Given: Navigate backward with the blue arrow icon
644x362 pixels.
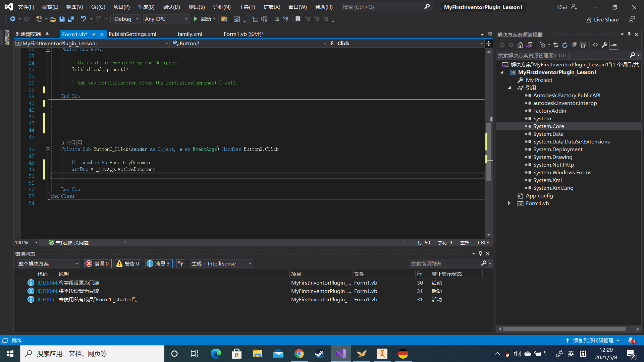Looking at the screenshot, I should pos(13,19).
